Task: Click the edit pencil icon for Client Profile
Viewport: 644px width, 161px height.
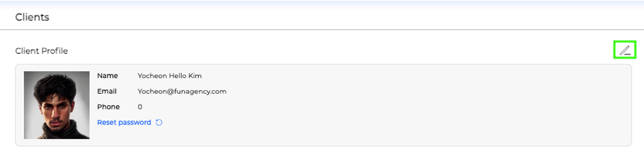Action: [625, 50]
